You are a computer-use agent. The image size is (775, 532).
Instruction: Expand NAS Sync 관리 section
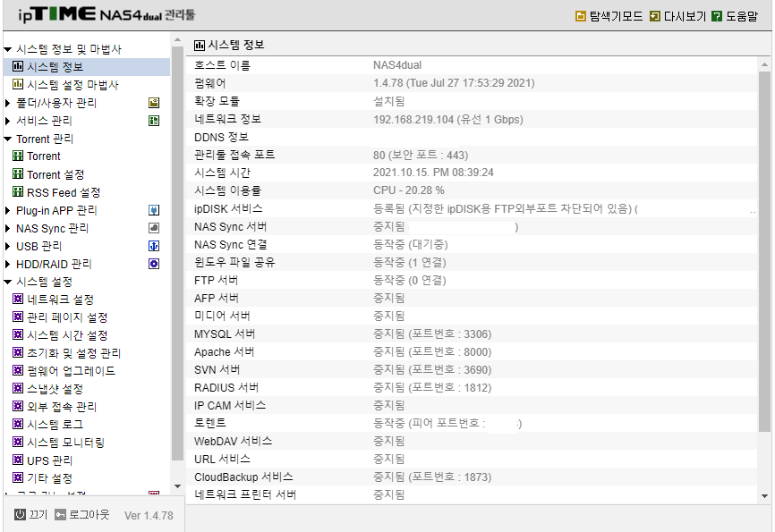coord(7,228)
